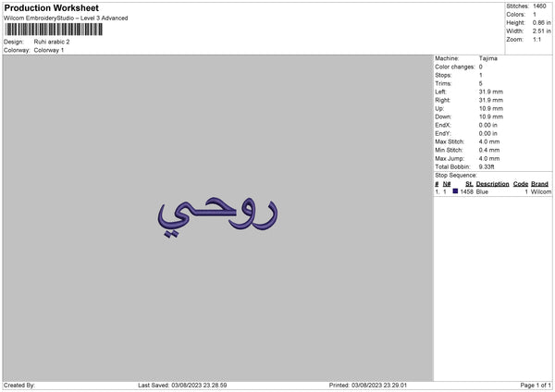This screenshot has width=555, height=392.
Task: Click the Machine value 'Tajima'
Action: point(488,58)
